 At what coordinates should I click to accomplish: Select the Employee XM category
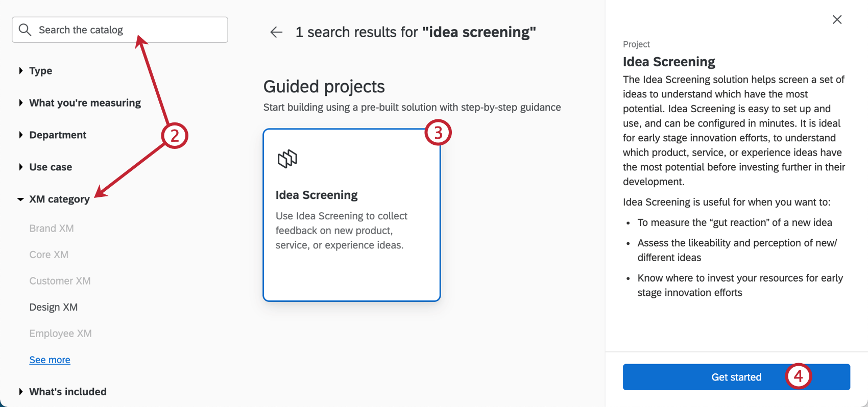[61, 334]
